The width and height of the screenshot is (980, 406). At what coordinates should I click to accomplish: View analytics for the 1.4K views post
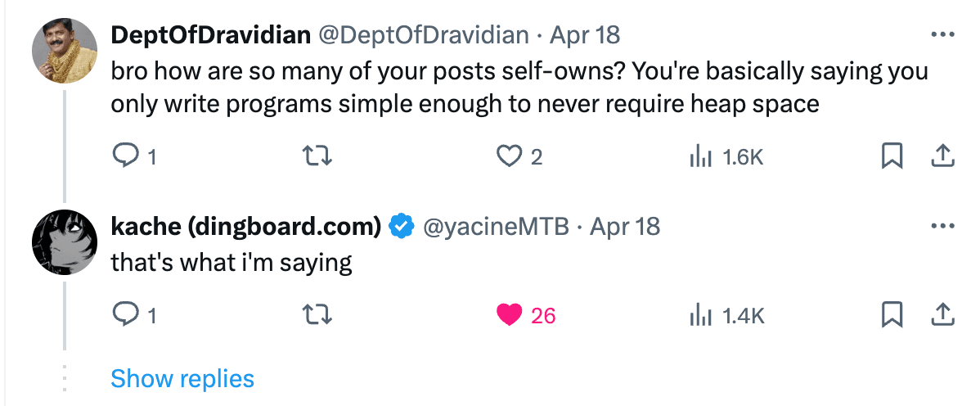coord(726,314)
